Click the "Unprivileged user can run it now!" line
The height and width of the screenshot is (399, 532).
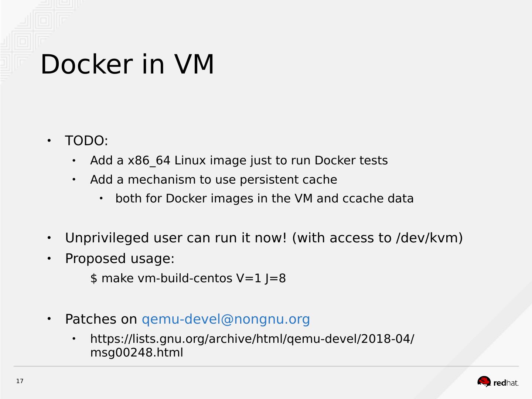point(176,238)
